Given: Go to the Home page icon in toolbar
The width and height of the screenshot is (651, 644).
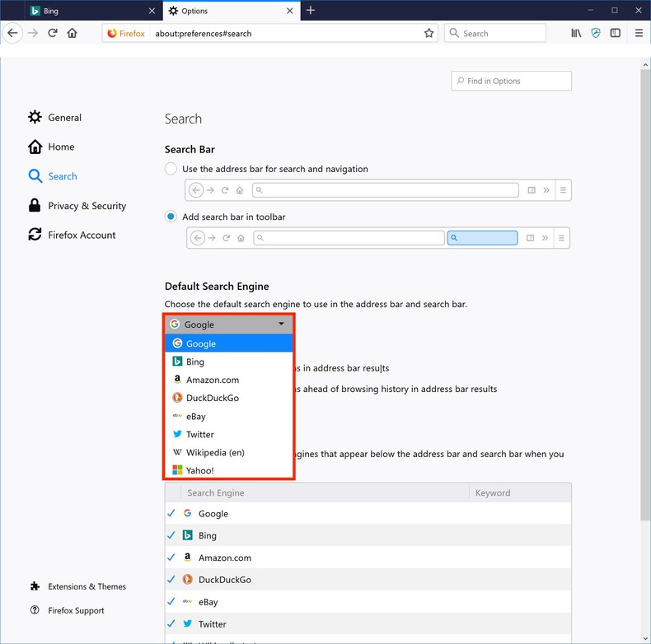Looking at the screenshot, I should [x=73, y=34].
